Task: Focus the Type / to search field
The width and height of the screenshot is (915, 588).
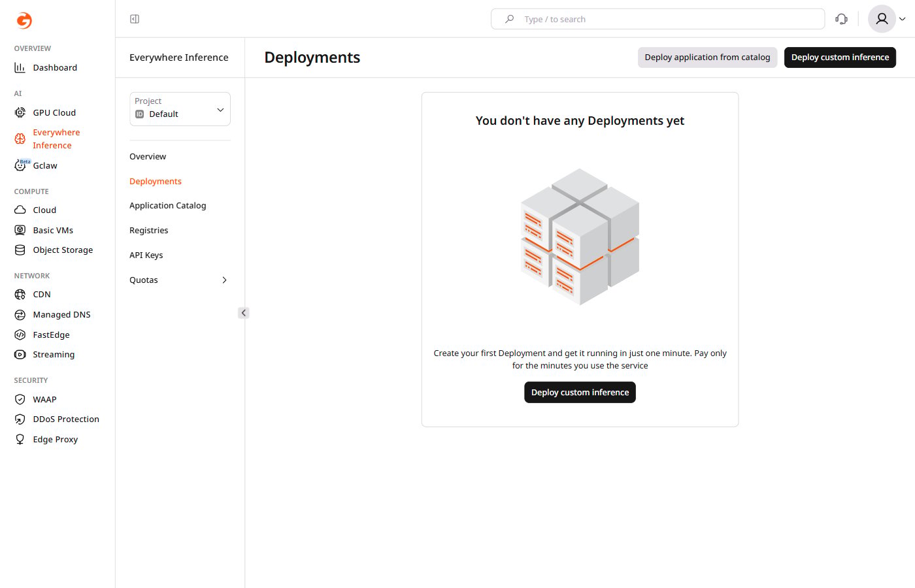Action: [x=657, y=19]
